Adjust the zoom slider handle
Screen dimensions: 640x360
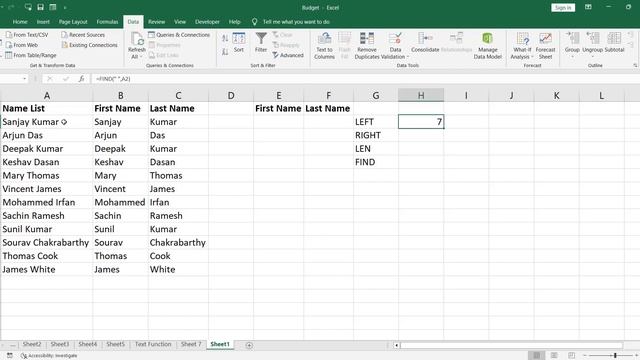click(x=615, y=356)
